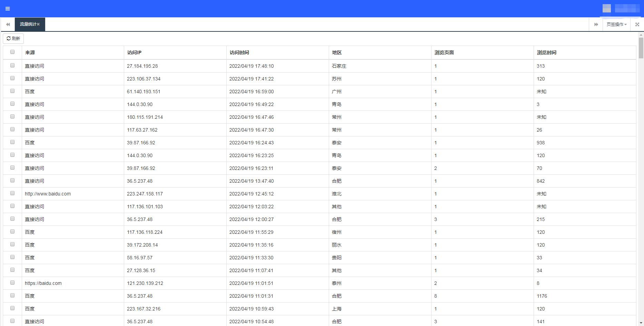The height and width of the screenshot is (326, 644).
Task: Tick checkbox for row 2022/04/19 16:24:43
Action: (x=12, y=142)
